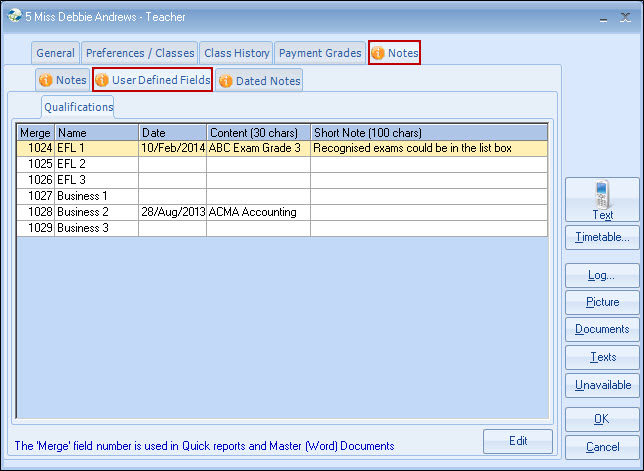Screen dimensions: 644x471
Task: Click the info icon on User Defined Fields
Action: click(x=102, y=80)
